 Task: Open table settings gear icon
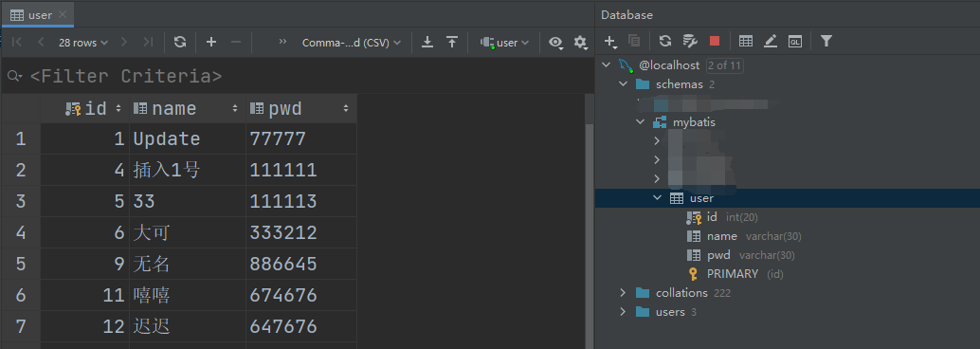[x=581, y=43]
